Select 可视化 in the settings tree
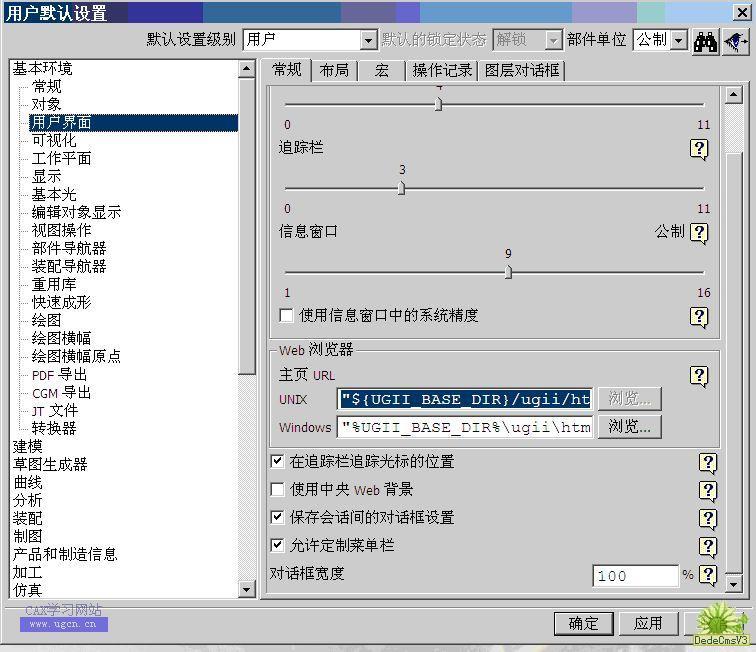756x652 pixels. coord(54,140)
